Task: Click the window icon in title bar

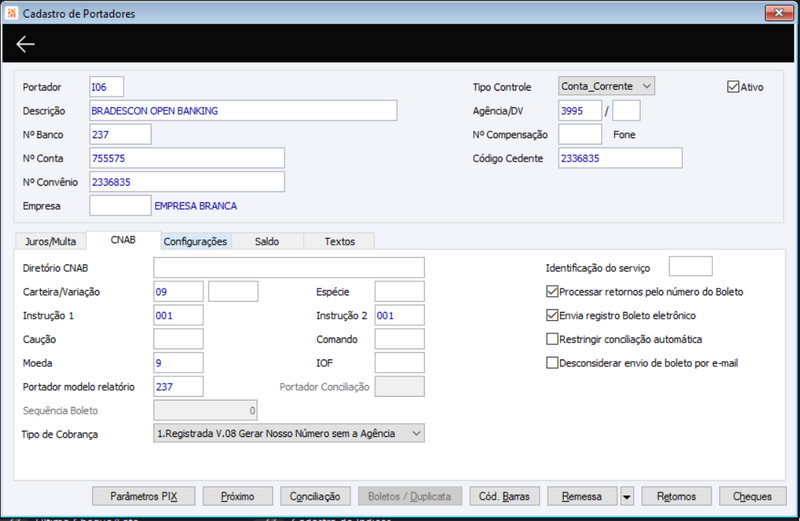Action: pyautogui.click(x=12, y=14)
